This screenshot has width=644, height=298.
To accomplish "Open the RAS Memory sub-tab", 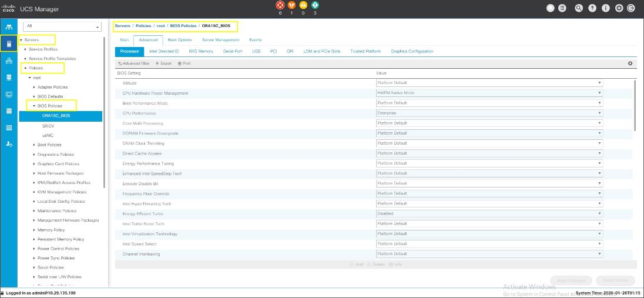I will coord(201,51).
